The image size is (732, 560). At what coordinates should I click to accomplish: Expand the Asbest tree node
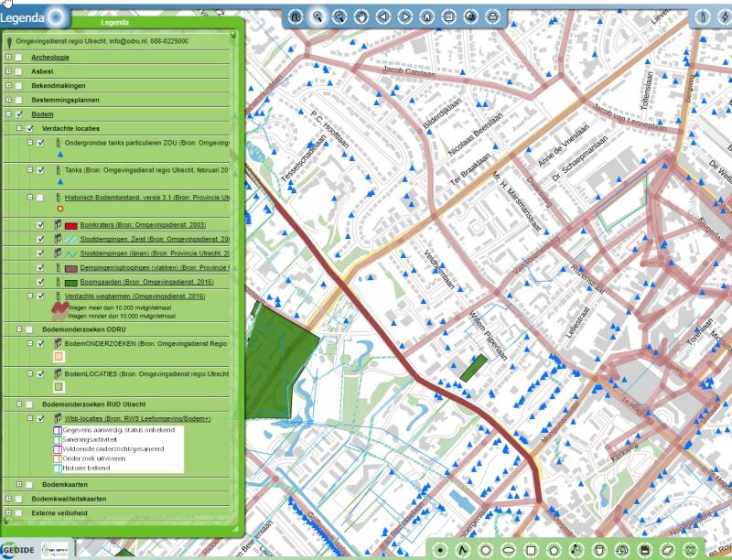(x=8, y=71)
